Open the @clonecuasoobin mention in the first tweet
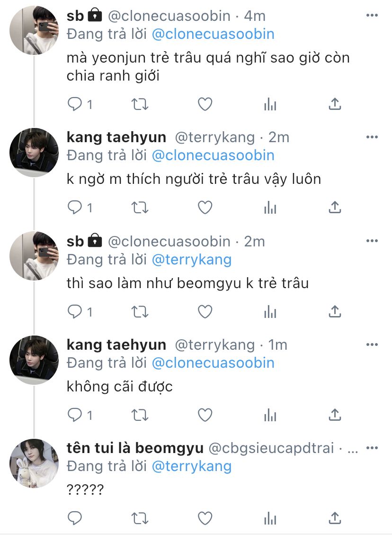This screenshot has height=535, width=392. (213, 34)
